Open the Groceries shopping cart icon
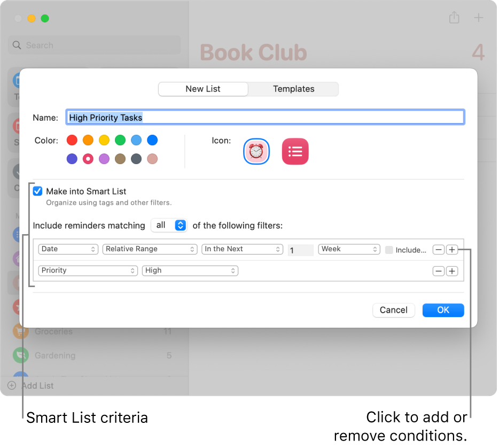The image size is (499, 448). click(20, 331)
